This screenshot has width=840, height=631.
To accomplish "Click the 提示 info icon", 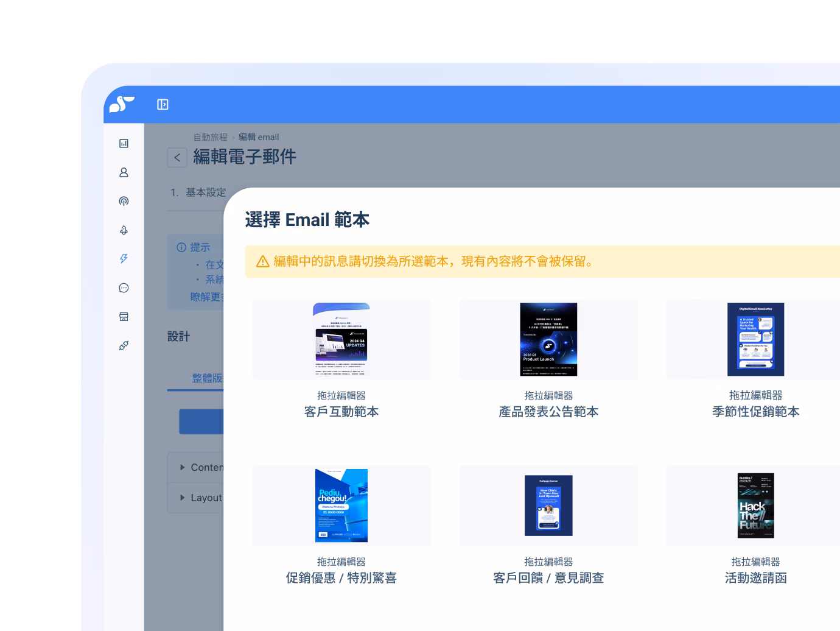I will pos(181,247).
